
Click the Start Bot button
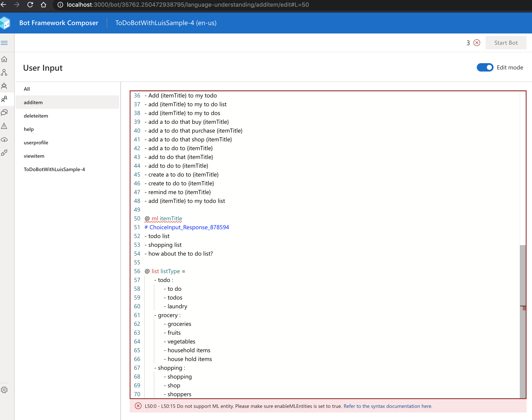pyautogui.click(x=506, y=43)
